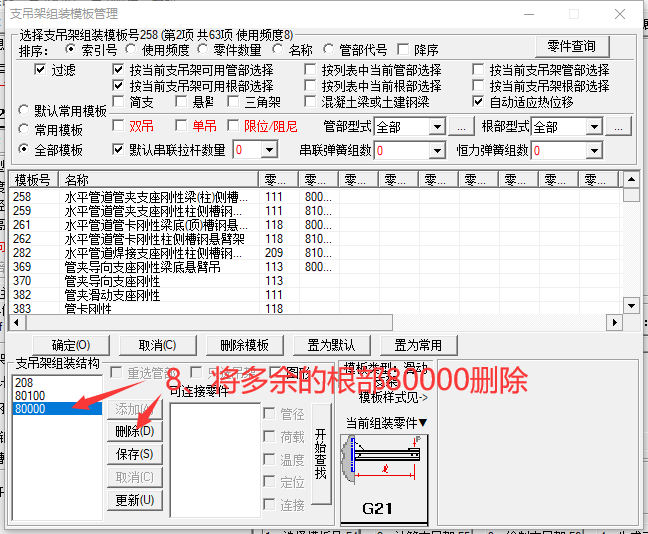Click the 置为默认 button

(x=329, y=345)
